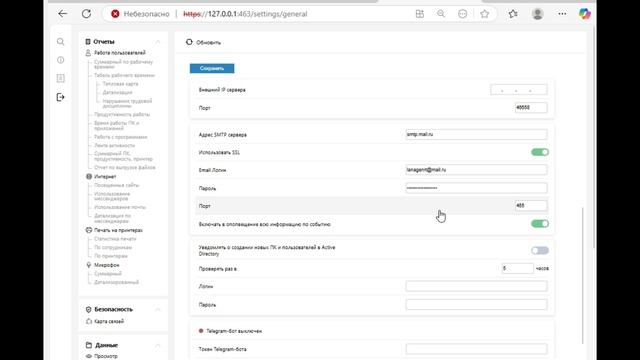640x360 pixels.
Task: Add page to favorites star icon
Action: 484,14
